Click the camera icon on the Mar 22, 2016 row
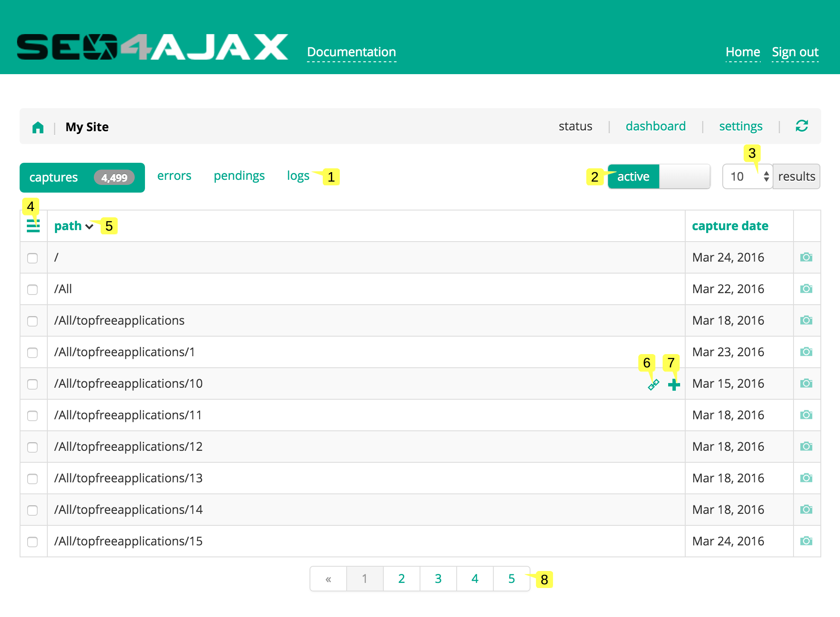The image size is (840, 617). (806, 288)
